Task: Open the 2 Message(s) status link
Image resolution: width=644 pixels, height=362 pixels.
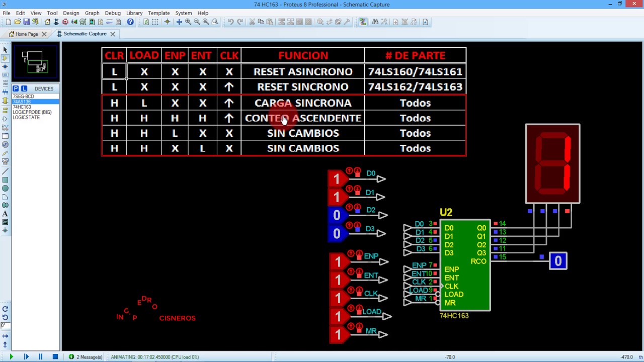Action: [x=86, y=357]
